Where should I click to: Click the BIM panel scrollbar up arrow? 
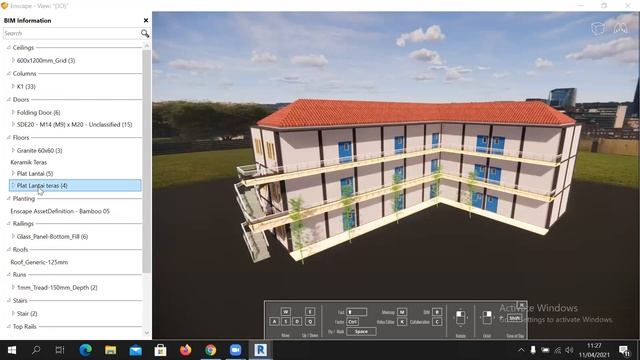[x=147, y=46]
